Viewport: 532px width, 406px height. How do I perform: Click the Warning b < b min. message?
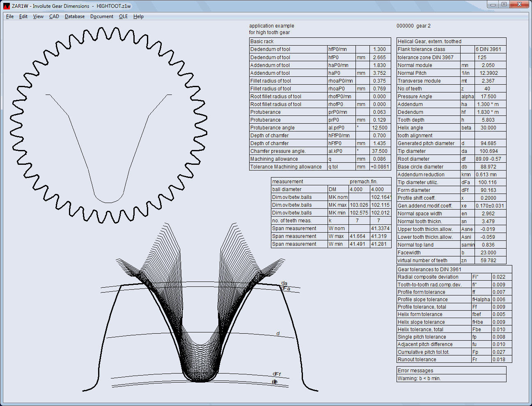pyautogui.click(x=419, y=378)
